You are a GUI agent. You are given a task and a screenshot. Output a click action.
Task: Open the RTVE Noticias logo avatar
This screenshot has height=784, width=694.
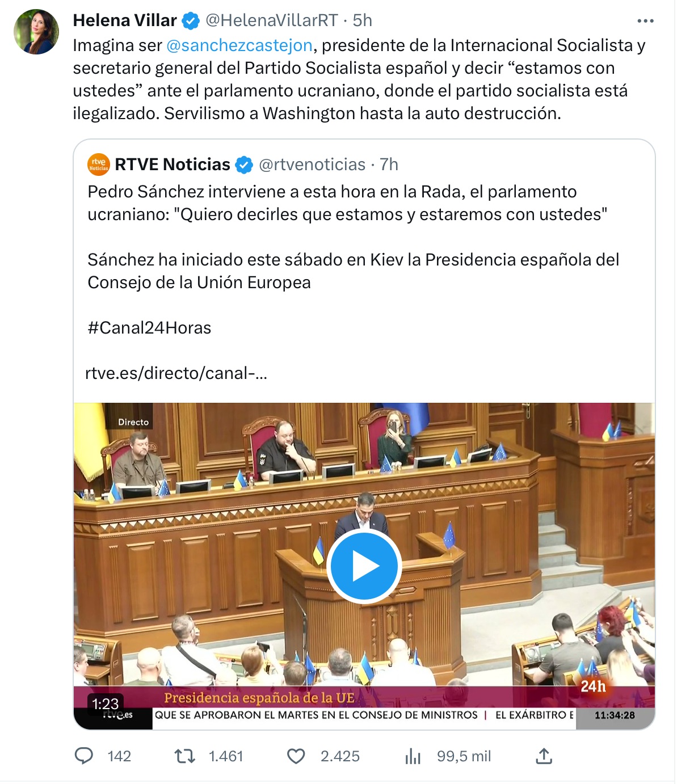click(x=99, y=165)
